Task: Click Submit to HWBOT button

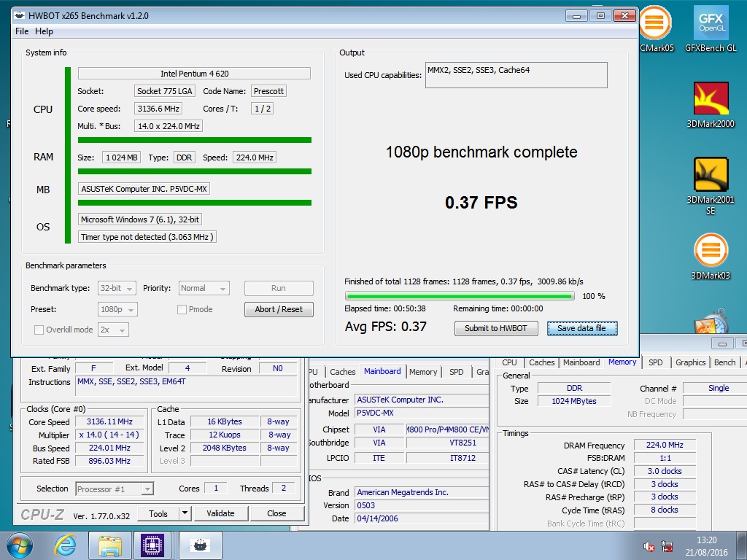Action: click(496, 328)
